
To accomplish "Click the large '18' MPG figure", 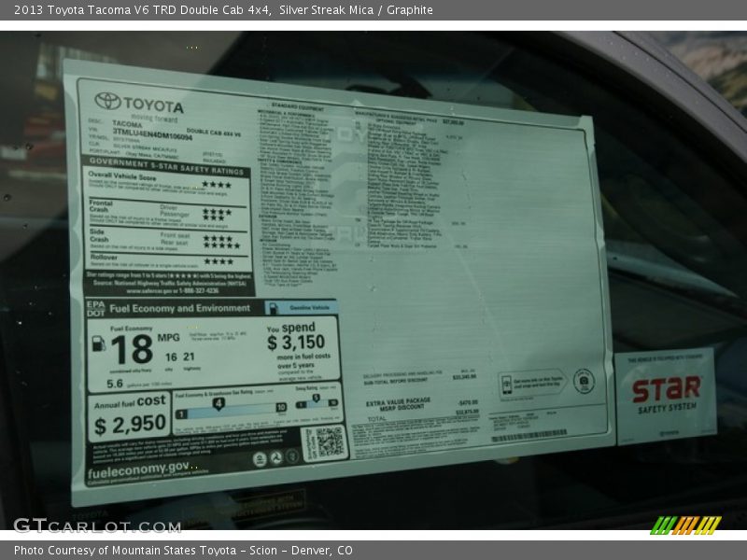I will [x=132, y=349].
